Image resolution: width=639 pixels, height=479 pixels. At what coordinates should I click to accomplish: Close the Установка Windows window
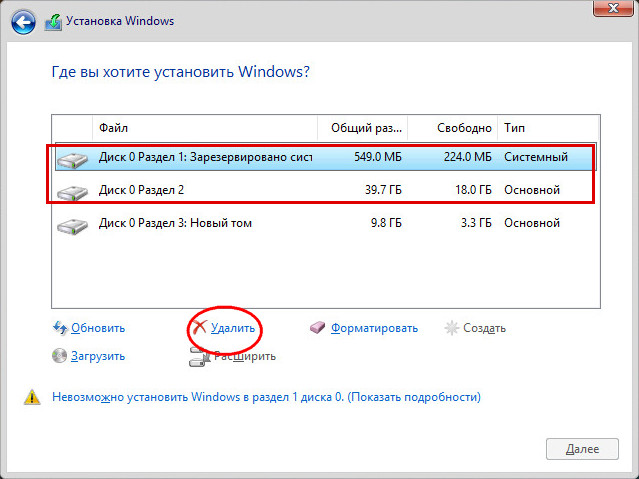[x=613, y=8]
